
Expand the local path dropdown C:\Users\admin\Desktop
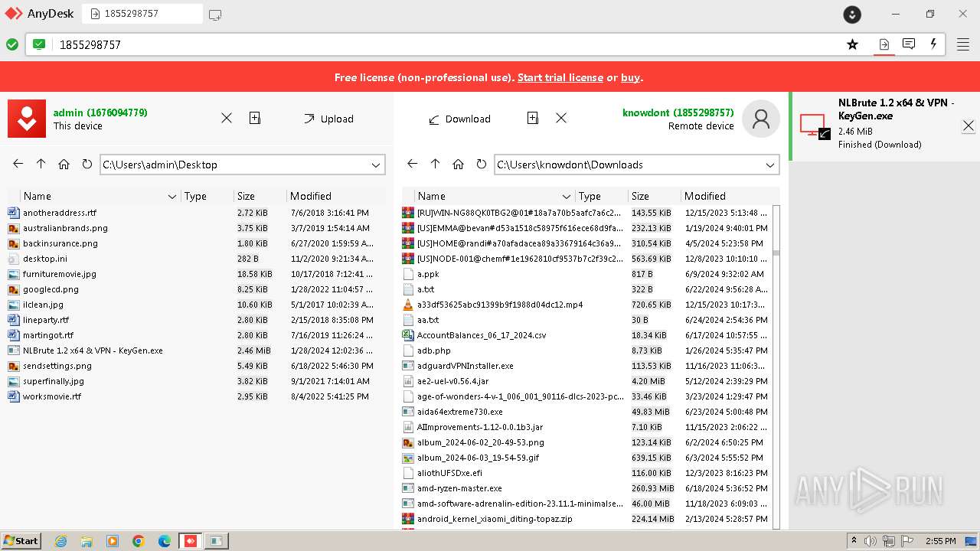pyautogui.click(x=376, y=165)
